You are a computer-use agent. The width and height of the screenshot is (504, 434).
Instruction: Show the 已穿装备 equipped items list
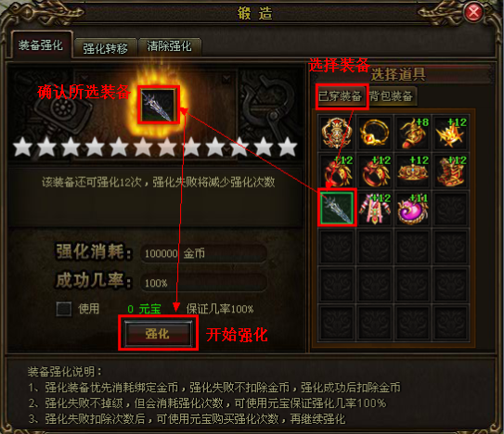[x=341, y=96]
